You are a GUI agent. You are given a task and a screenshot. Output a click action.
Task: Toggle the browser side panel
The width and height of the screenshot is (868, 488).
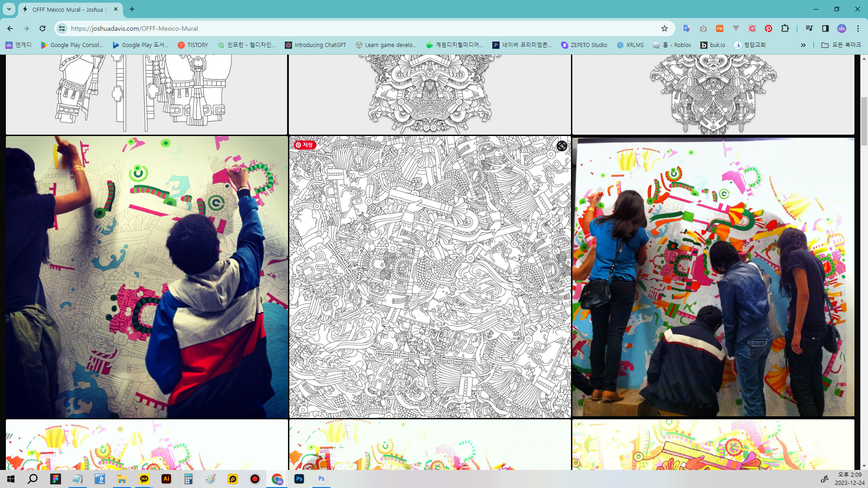pyautogui.click(x=825, y=28)
